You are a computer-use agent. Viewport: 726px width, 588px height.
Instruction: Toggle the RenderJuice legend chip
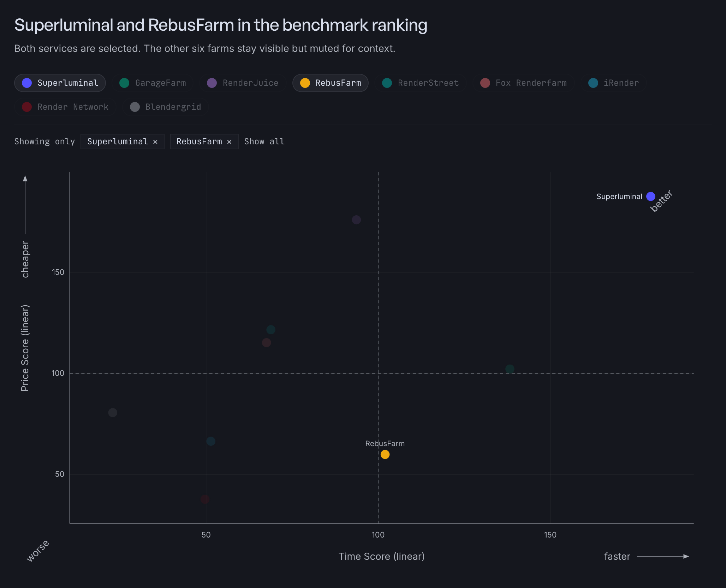click(x=243, y=83)
